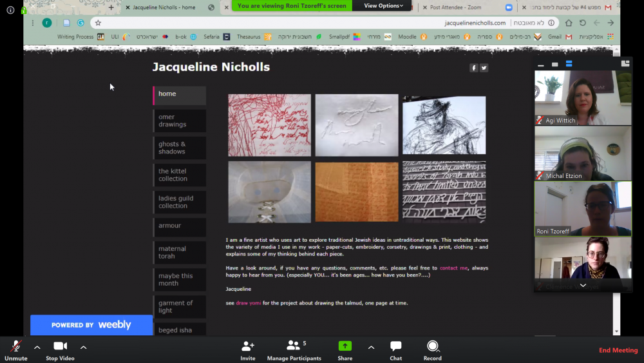The image size is (644, 363).
Task: Open a new browser tab with plus
Action: pos(111,7)
